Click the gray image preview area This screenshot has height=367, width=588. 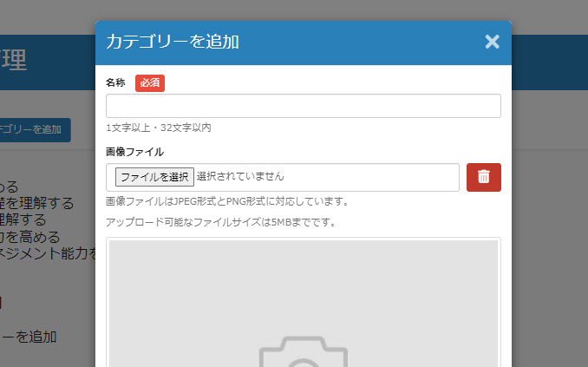303,286
